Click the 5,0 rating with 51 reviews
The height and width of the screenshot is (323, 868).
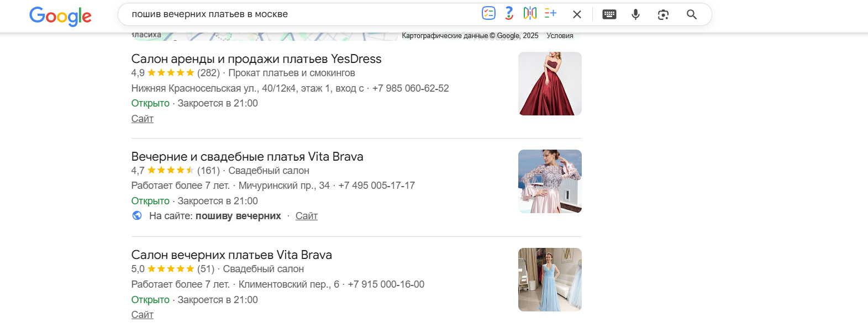172,269
